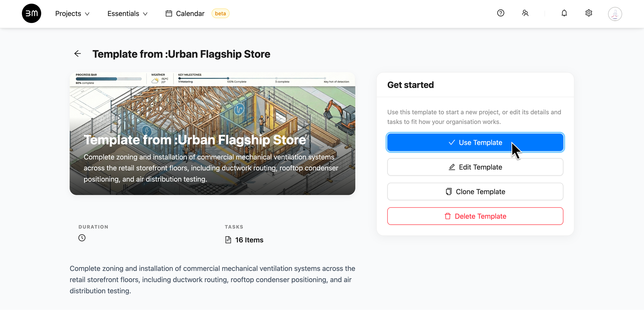Open the settings gear icon
This screenshot has width=644, height=310.
[589, 13]
